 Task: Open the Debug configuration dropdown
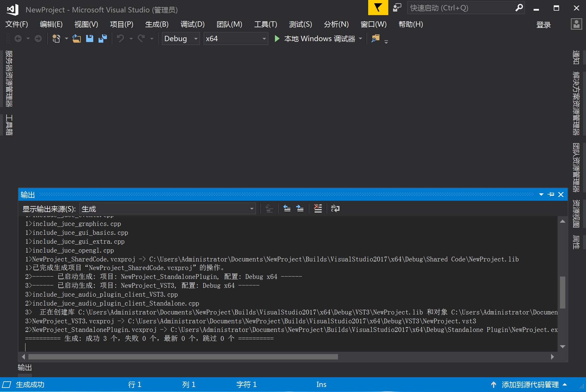click(x=181, y=38)
